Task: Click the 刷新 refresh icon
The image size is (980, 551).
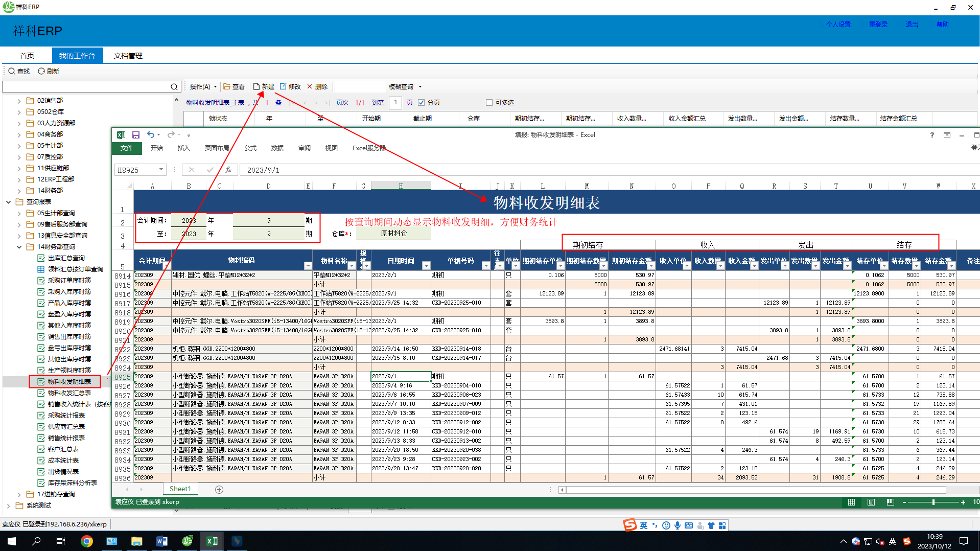Action: click(41, 71)
